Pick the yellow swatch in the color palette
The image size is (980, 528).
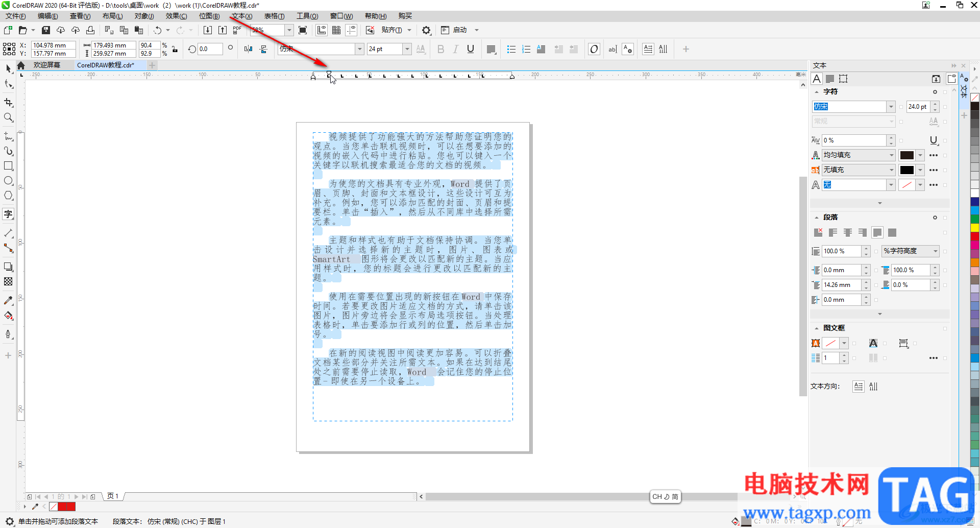click(x=975, y=227)
